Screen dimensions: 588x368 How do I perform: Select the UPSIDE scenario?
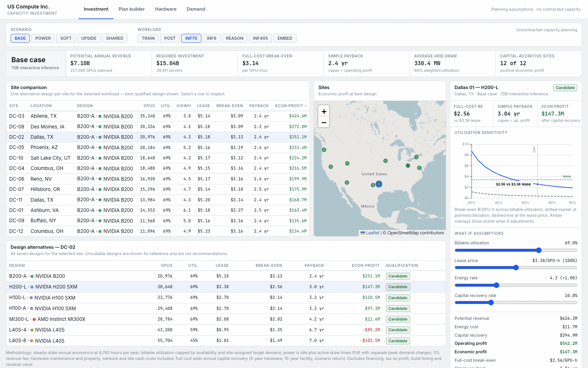tap(89, 38)
